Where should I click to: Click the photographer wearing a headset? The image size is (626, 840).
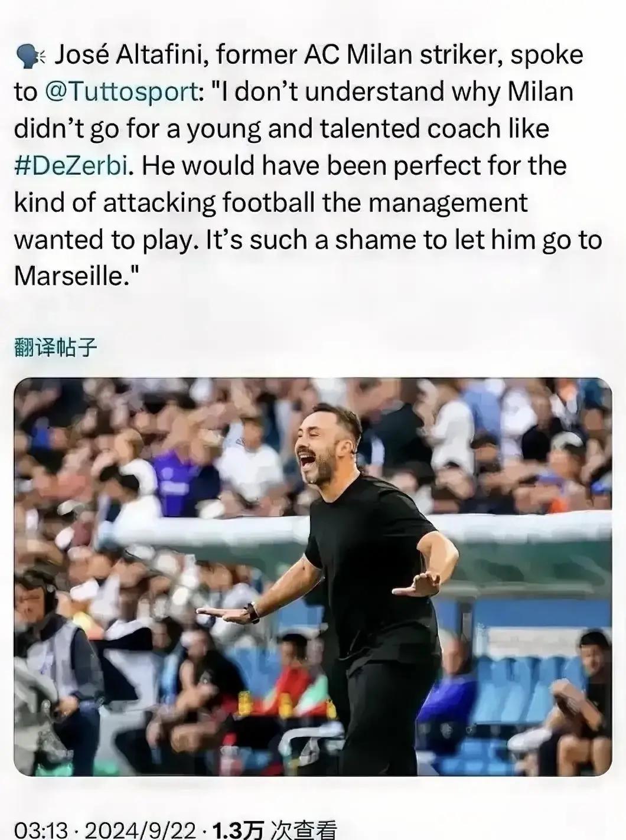pyautogui.click(x=44, y=649)
